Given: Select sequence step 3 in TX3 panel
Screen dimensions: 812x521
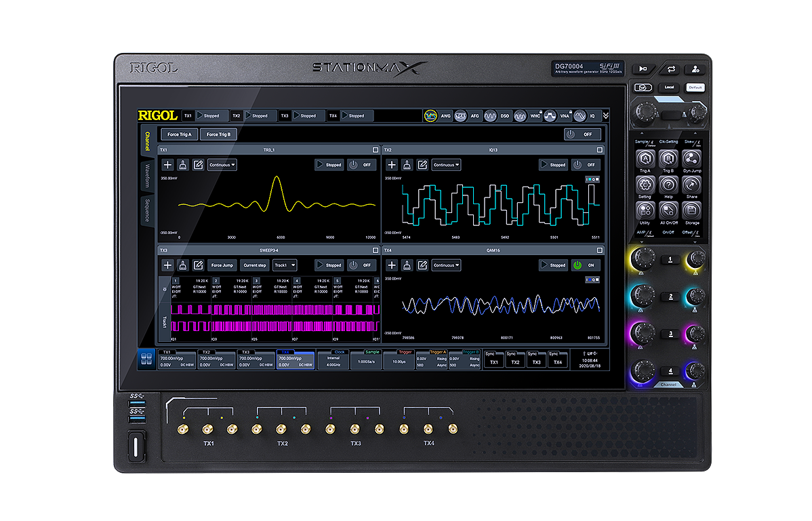Looking at the screenshot, I should [x=256, y=281].
